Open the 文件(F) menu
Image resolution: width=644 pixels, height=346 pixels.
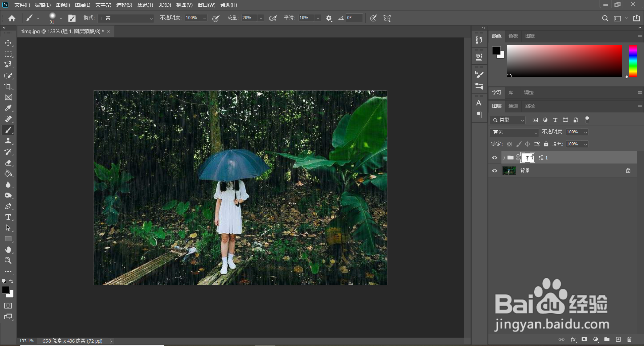pyautogui.click(x=22, y=5)
